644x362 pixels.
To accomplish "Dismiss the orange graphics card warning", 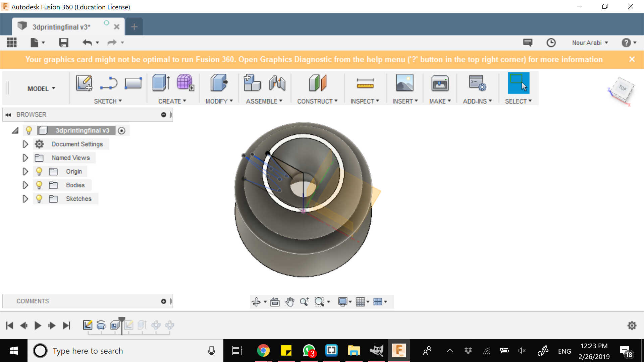I will click(632, 59).
